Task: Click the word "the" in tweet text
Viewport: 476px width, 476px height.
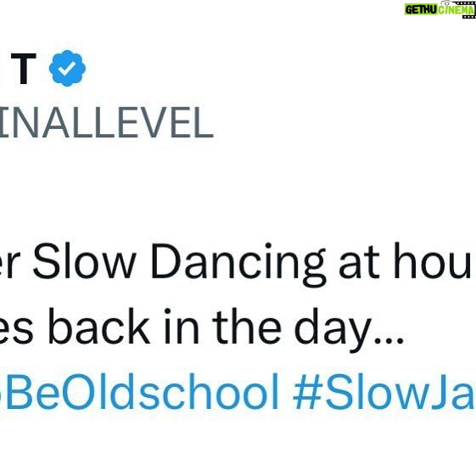Action: 247,326
